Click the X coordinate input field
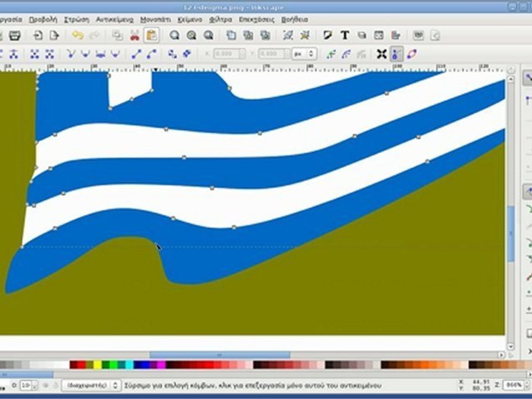532x399 pixels. pyautogui.click(x=229, y=54)
